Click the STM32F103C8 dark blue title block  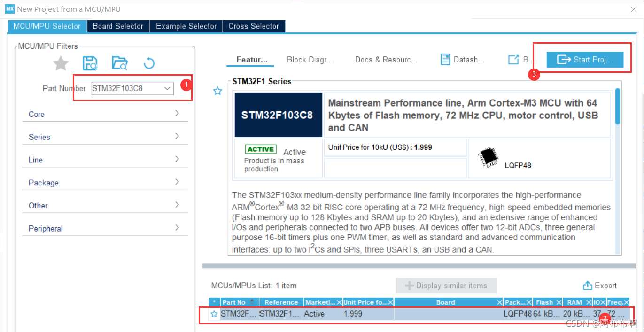(278, 115)
